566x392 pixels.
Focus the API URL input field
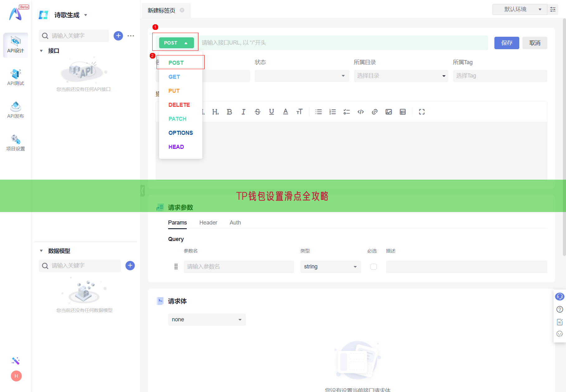pyautogui.click(x=343, y=43)
